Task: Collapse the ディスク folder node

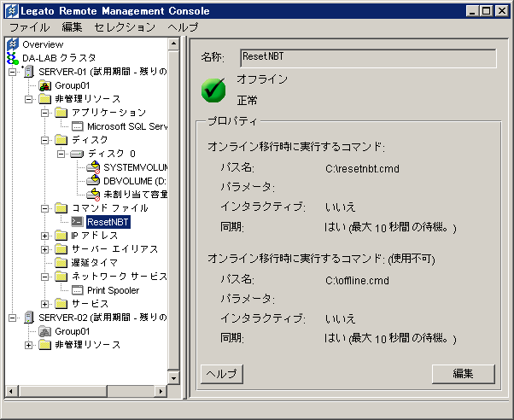Action: pyautogui.click(x=45, y=140)
